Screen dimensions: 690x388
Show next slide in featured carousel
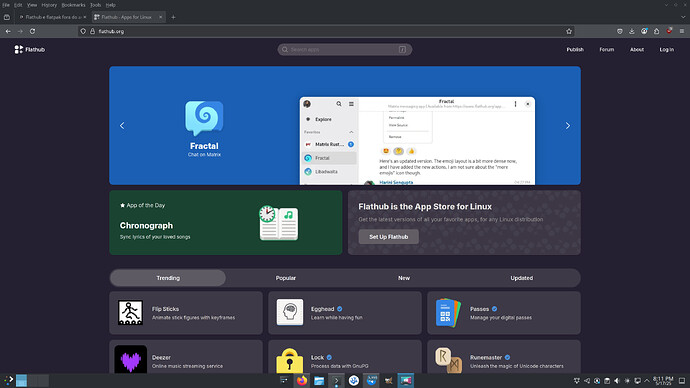point(568,126)
